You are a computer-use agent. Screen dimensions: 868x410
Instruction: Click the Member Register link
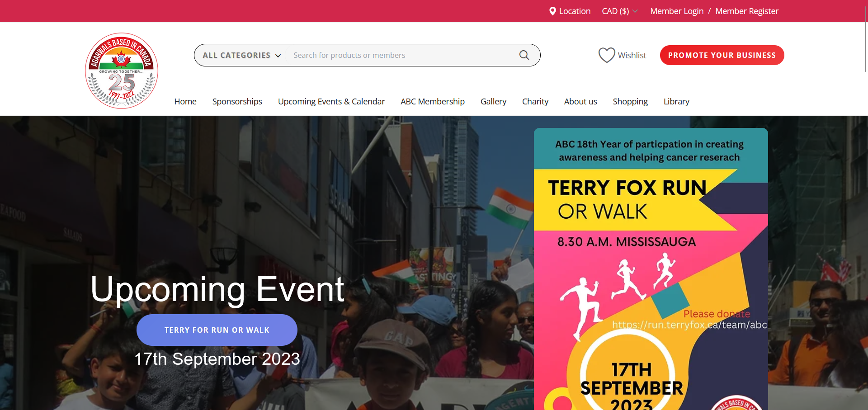747,11
